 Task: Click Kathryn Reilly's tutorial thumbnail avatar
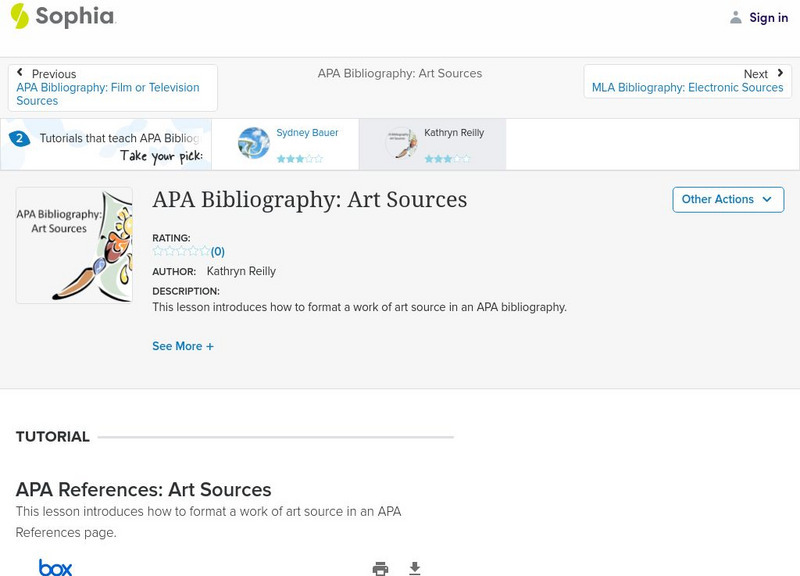click(x=401, y=143)
